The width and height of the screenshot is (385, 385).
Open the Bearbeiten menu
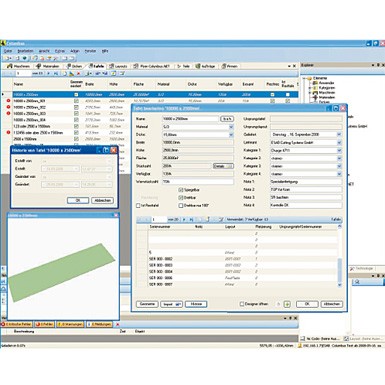pos(25,51)
